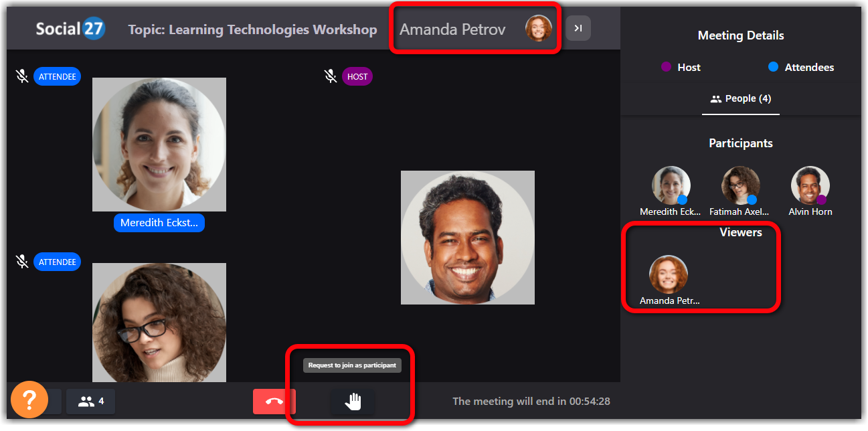The width and height of the screenshot is (868, 431).
Task: Click the purple Host legend dot
Action: [666, 67]
